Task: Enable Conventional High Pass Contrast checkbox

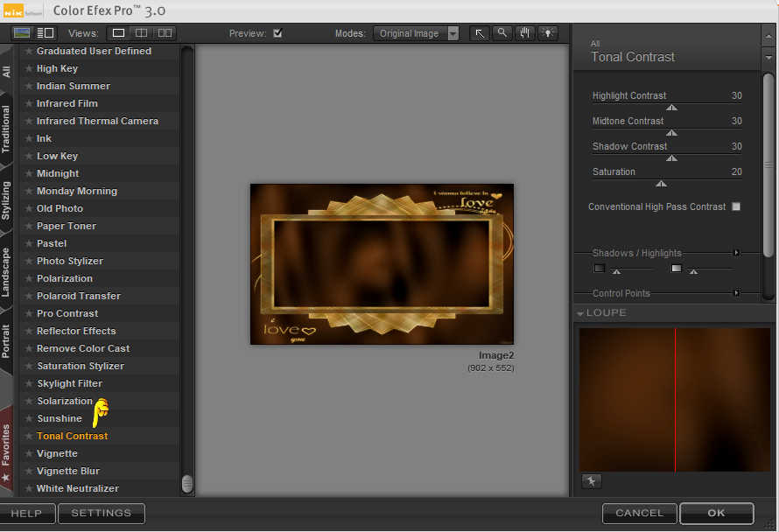Action: click(x=736, y=206)
